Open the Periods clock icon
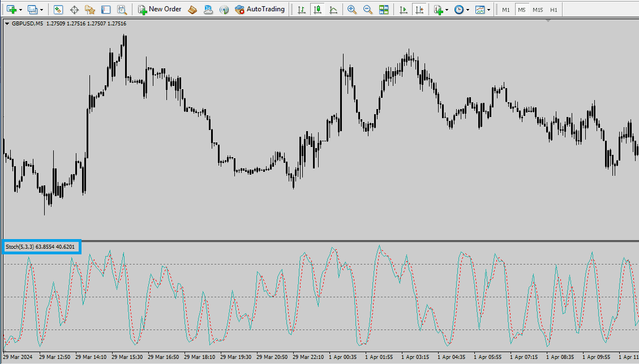The height and width of the screenshot is (364, 639). click(x=459, y=10)
